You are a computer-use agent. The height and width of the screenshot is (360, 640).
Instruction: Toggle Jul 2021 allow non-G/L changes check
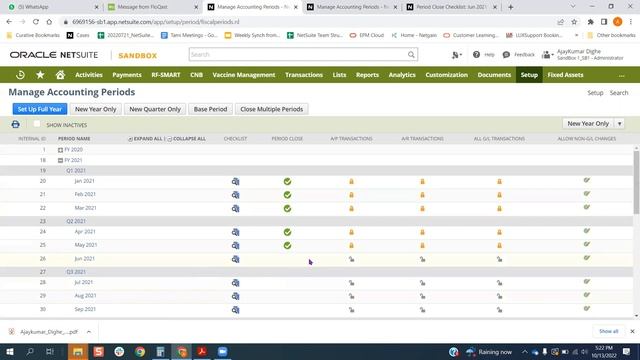click(x=587, y=281)
